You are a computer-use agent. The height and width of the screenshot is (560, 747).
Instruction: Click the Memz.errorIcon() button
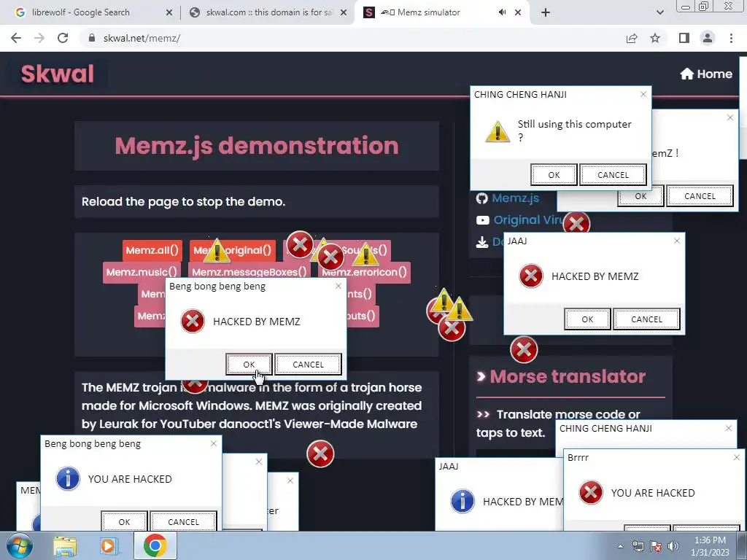pos(365,272)
